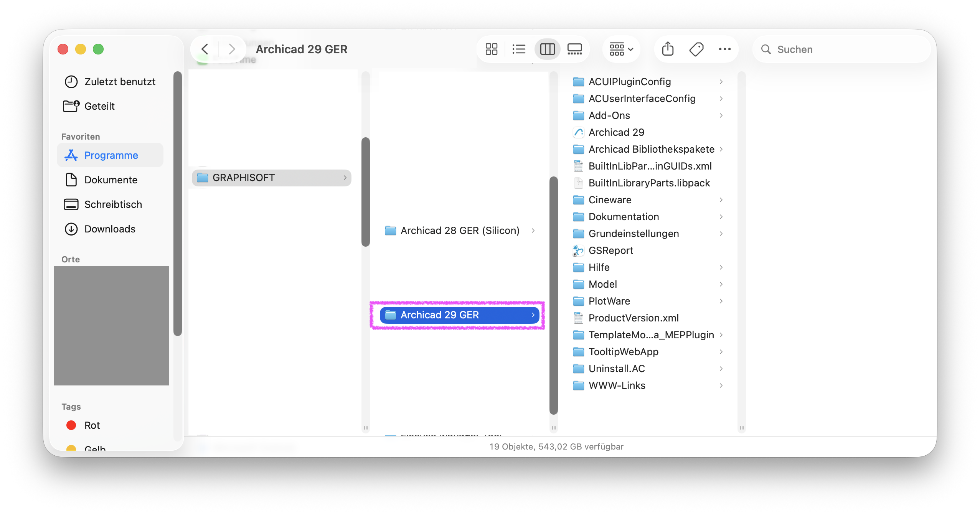Click the magnifying glass search icon
The height and width of the screenshot is (514, 980).
(x=766, y=49)
